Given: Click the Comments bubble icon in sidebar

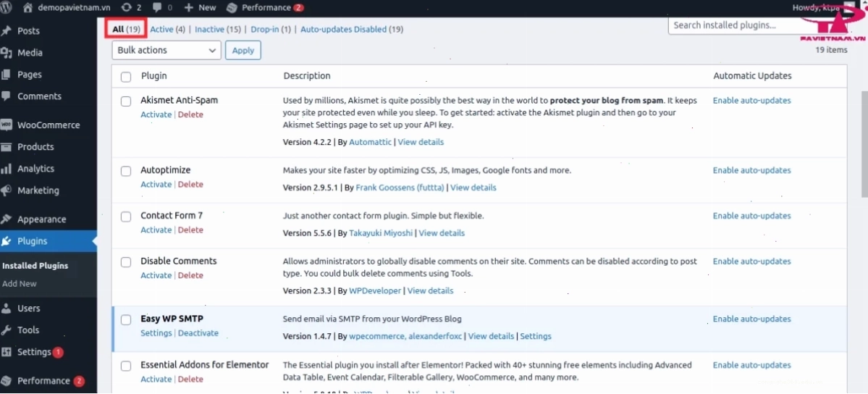Looking at the screenshot, I should click(x=7, y=96).
